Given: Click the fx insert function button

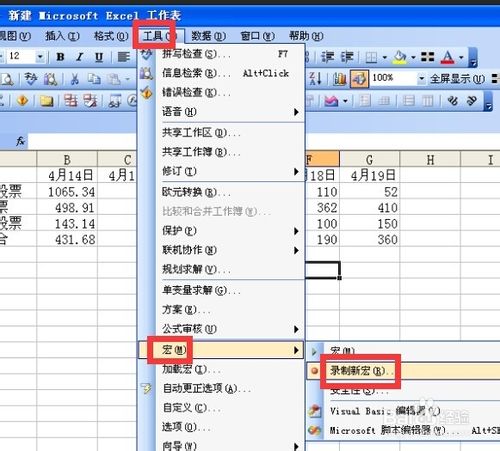Looking at the screenshot, I should pos(20,141).
